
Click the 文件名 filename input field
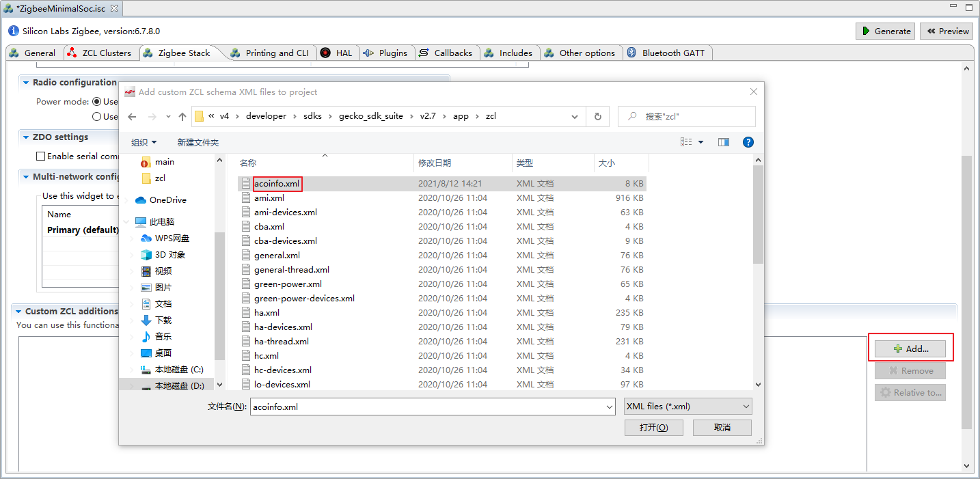coord(427,407)
